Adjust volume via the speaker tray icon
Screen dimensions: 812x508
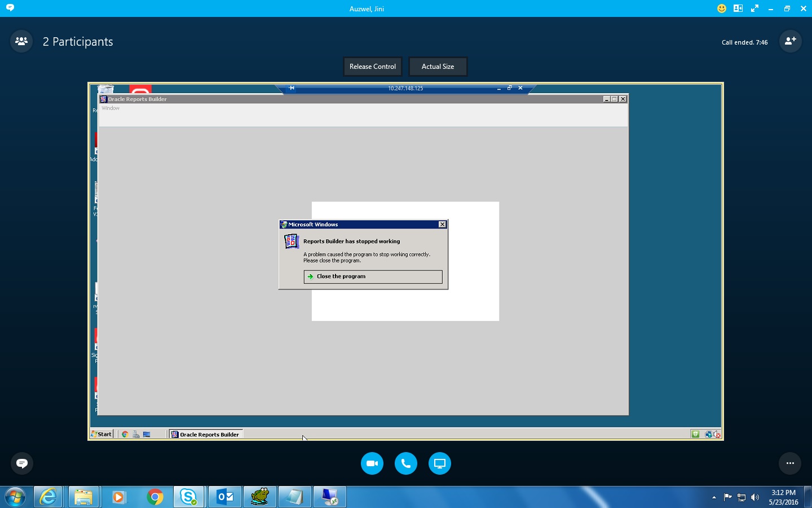pyautogui.click(x=755, y=497)
